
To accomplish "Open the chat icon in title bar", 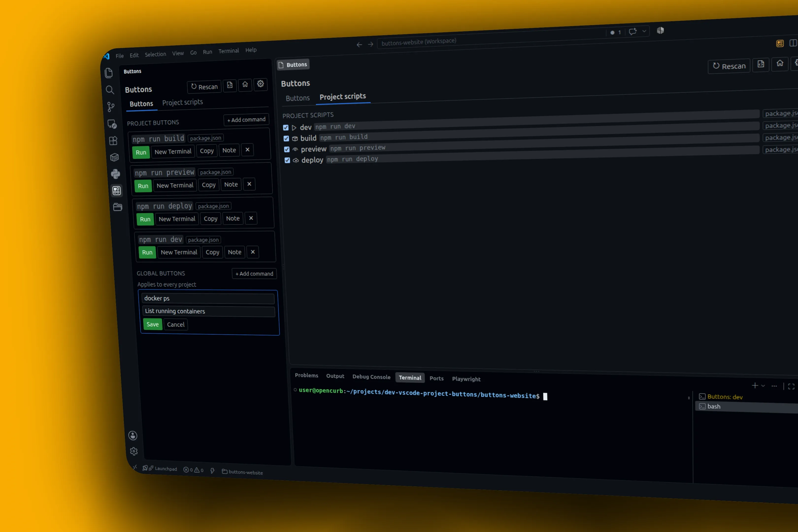I will point(632,32).
